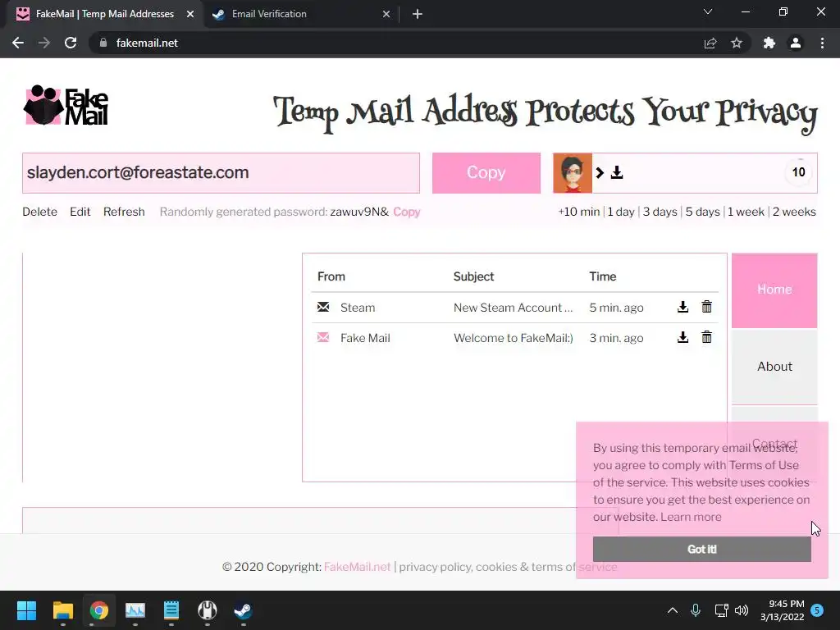The width and height of the screenshot is (840, 630).
Task: Trash the Fake Mail welcome email
Action: 706,337
